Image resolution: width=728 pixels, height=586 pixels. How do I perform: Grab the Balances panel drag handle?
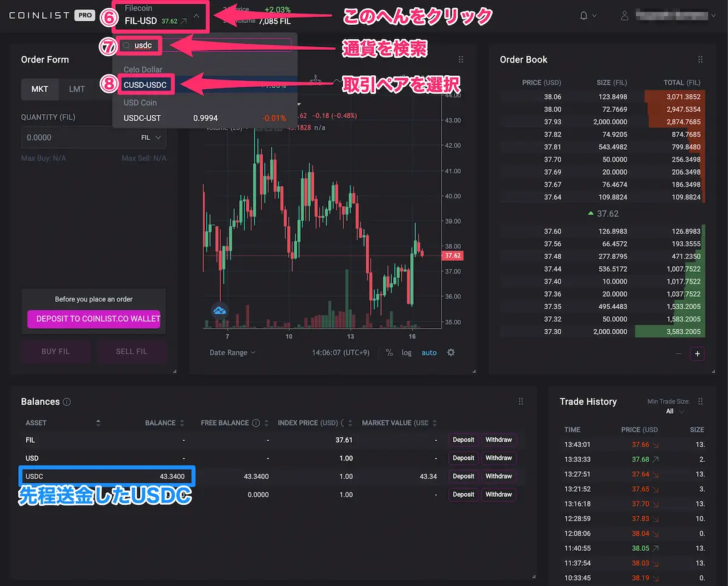521,402
